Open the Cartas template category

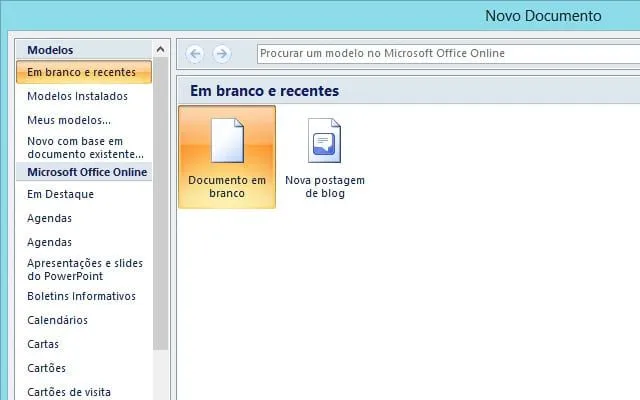pyautogui.click(x=43, y=344)
